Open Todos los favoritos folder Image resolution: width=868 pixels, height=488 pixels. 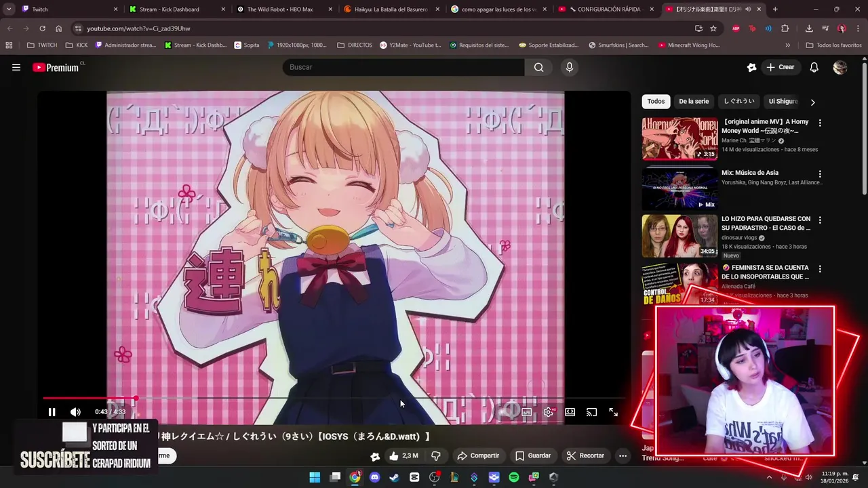[x=833, y=45]
